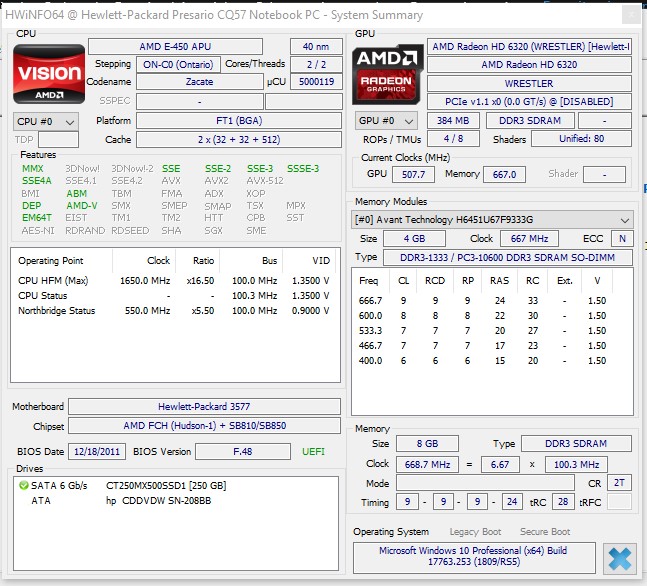Click the AMD Radeon Graphics logo
The width and height of the screenshot is (647, 586).
[x=387, y=74]
